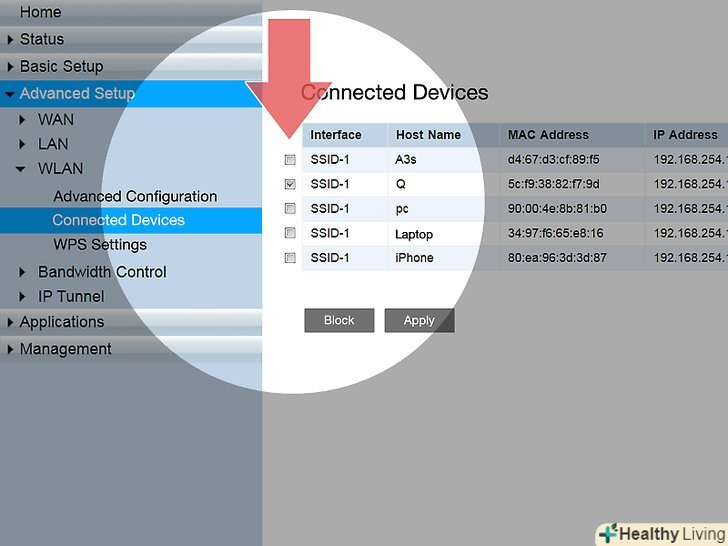
Task: Uncheck the checkbox for host Q
Action: 290,184
